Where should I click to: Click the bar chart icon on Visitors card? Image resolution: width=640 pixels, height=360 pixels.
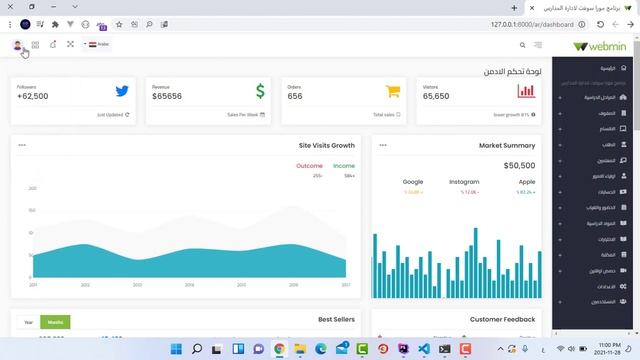coord(526,91)
